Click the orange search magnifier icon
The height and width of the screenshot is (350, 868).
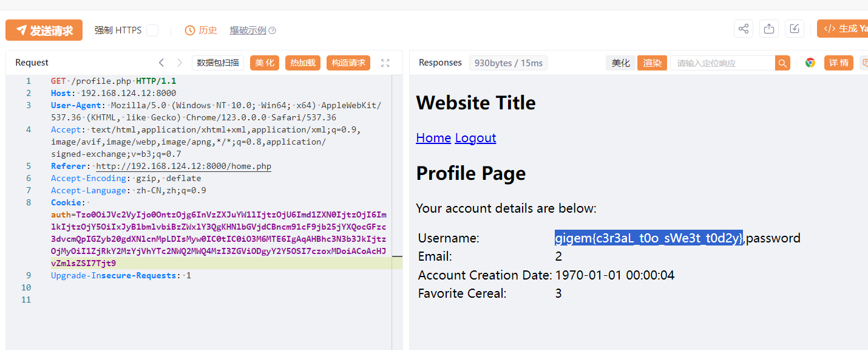[783, 63]
